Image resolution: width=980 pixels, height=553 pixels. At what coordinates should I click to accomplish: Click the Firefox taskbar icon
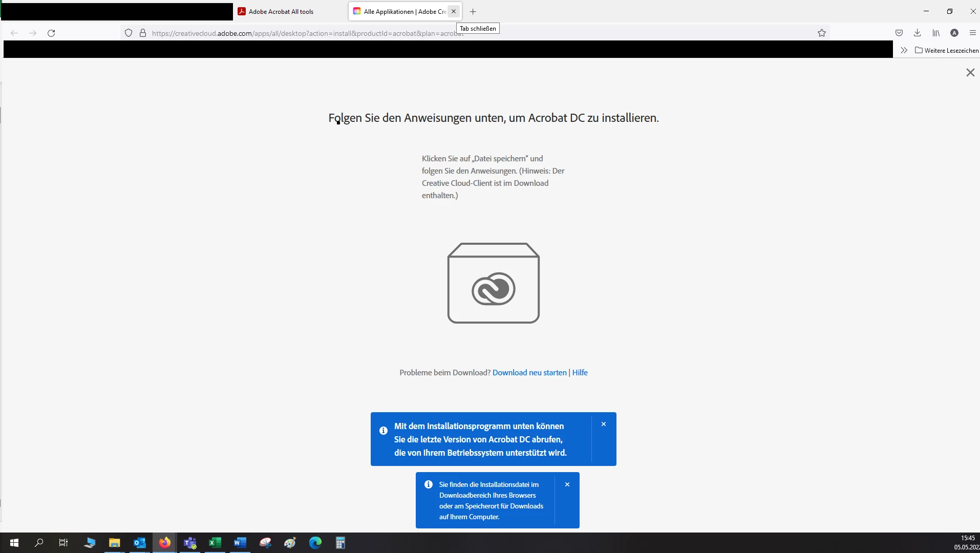(x=165, y=543)
